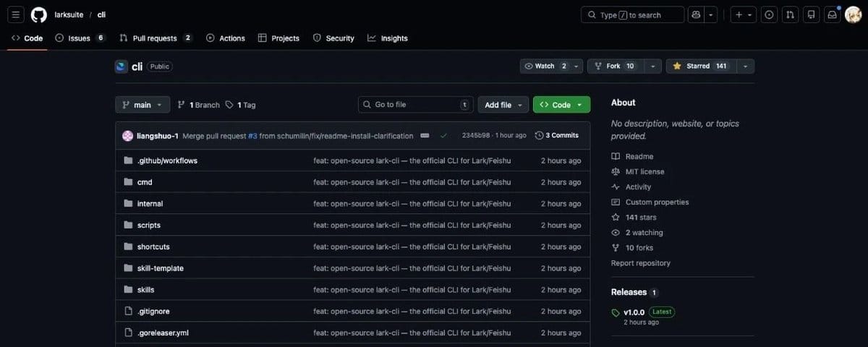The width and height of the screenshot is (868, 347).
Task: Go to the GitHub homepage logo
Action: click(39, 14)
